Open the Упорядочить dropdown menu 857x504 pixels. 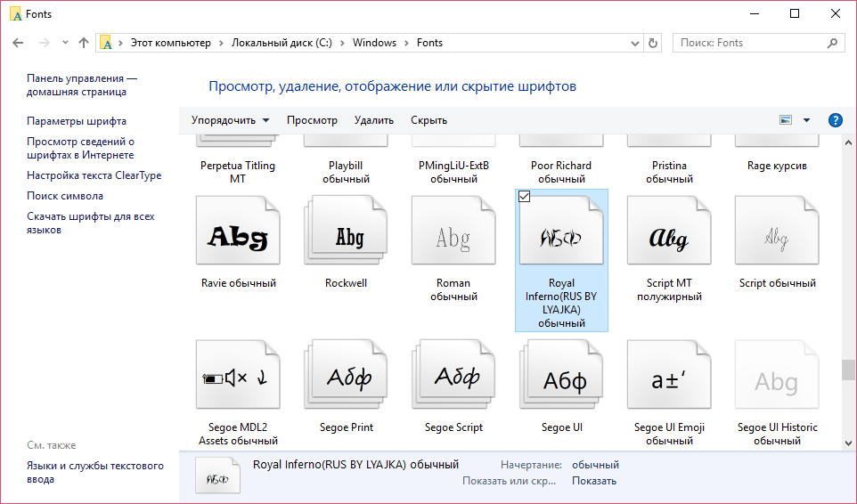(x=230, y=120)
